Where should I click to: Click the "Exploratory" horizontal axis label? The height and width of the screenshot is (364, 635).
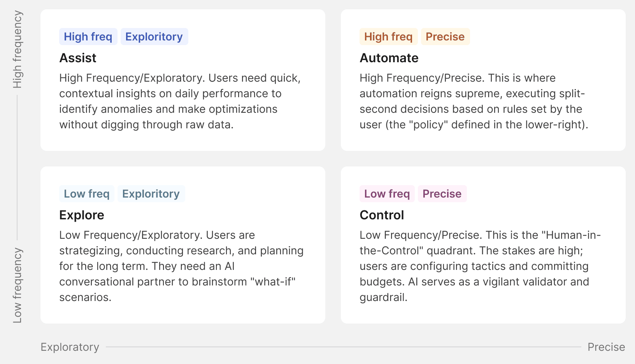(70, 347)
